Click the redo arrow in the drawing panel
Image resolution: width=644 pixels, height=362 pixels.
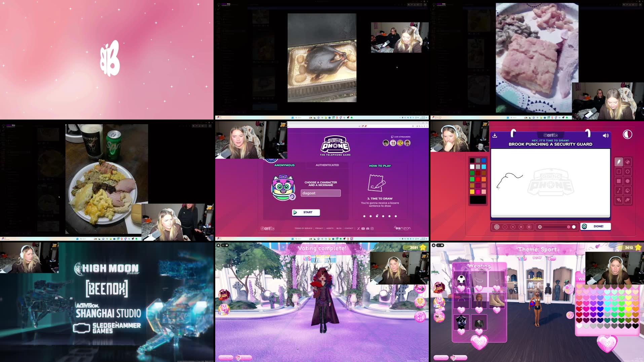pyautogui.click(x=628, y=200)
